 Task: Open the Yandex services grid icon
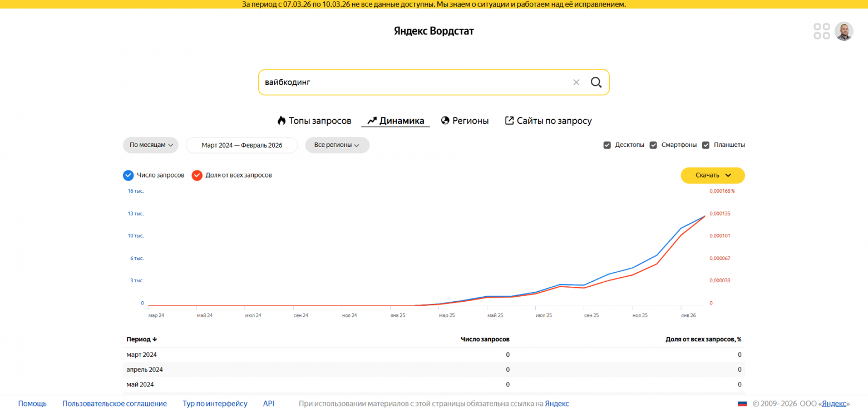[x=822, y=31]
